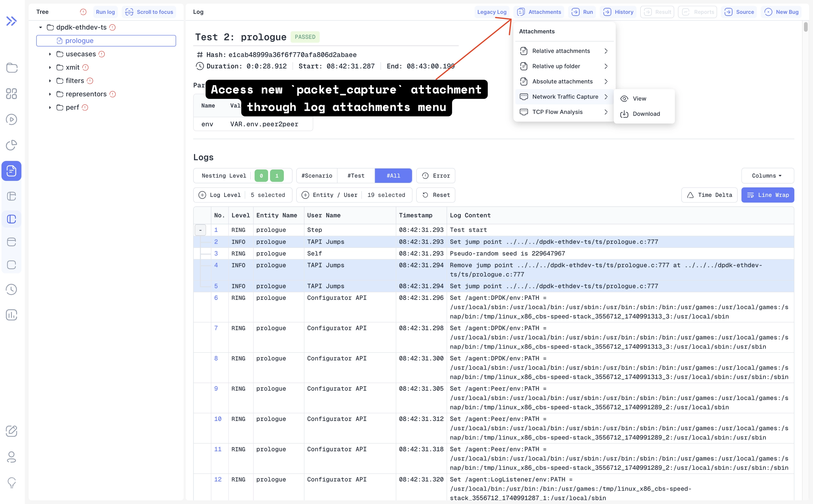This screenshot has height=504, width=813.
Task: Click the lightbulb icon in sidebar
Action: (11, 482)
